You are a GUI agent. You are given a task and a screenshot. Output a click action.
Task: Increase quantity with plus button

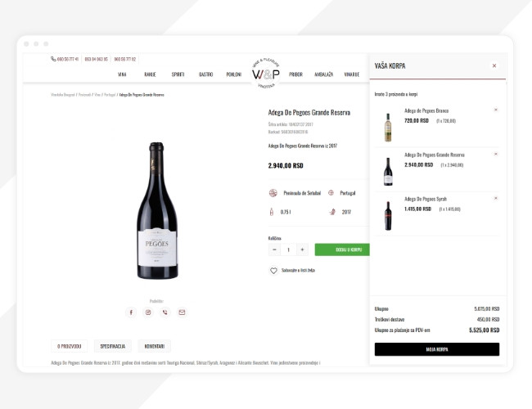(x=302, y=249)
